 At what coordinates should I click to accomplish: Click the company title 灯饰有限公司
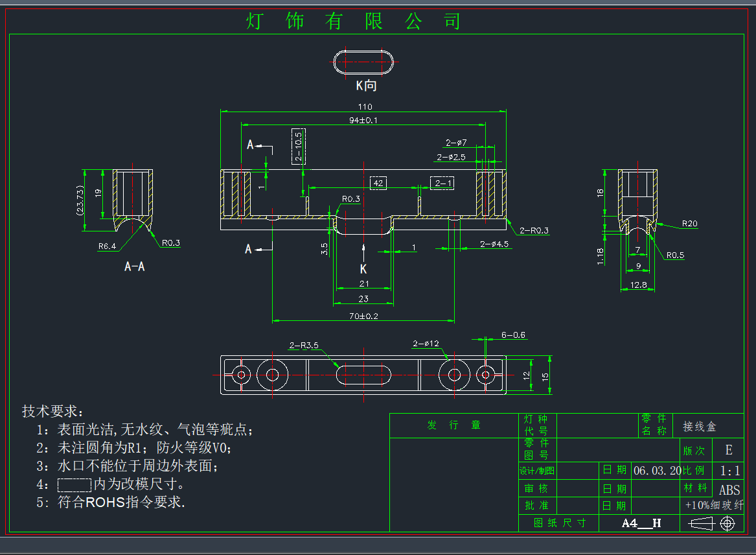354,21
